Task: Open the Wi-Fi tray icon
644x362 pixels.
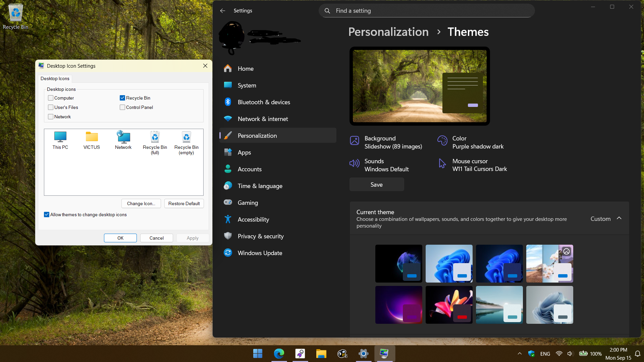Action: pyautogui.click(x=559, y=354)
